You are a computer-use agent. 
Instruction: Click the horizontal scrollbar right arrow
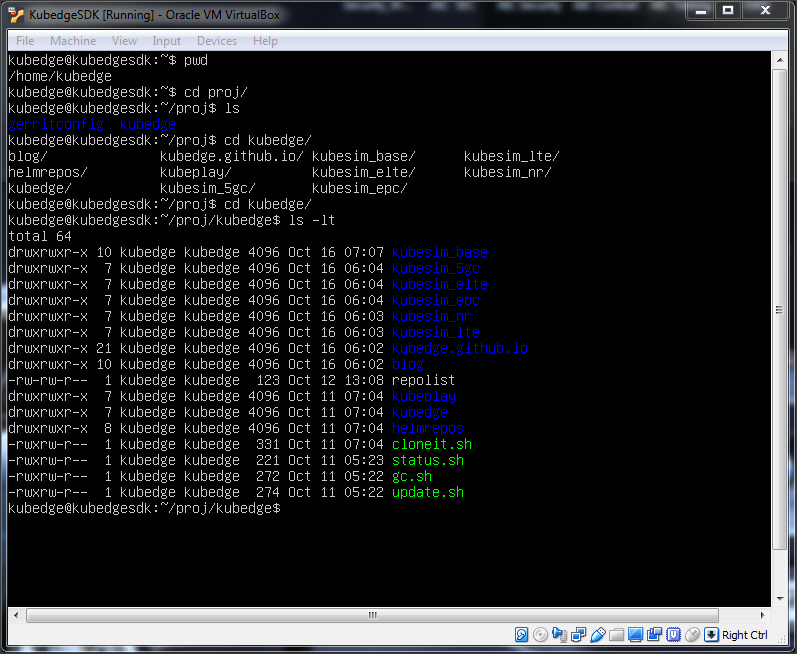[x=762, y=615]
